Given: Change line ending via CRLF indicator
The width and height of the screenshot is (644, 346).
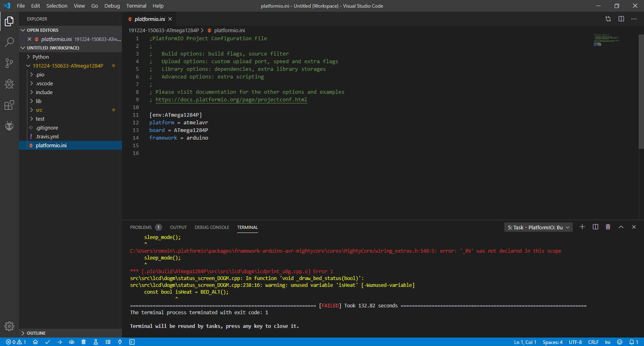Looking at the screenshot, I should pos(593,342).
